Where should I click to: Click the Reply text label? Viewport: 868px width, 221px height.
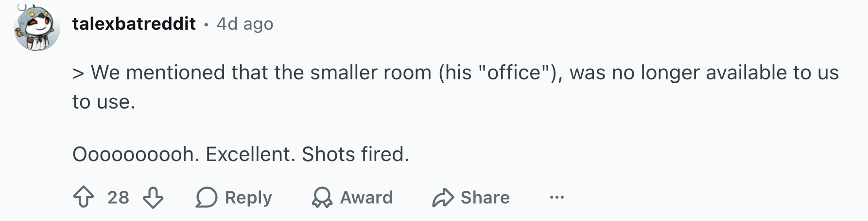tap(248, 197)
